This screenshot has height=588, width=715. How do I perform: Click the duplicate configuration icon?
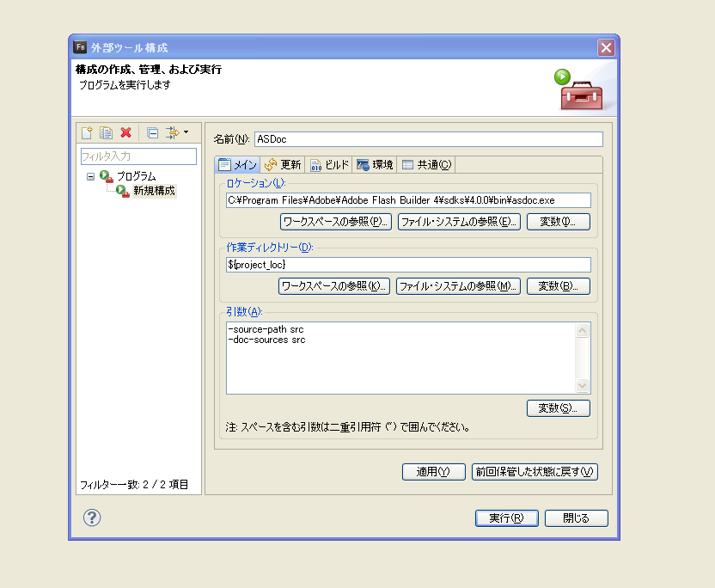pos(107,132)
